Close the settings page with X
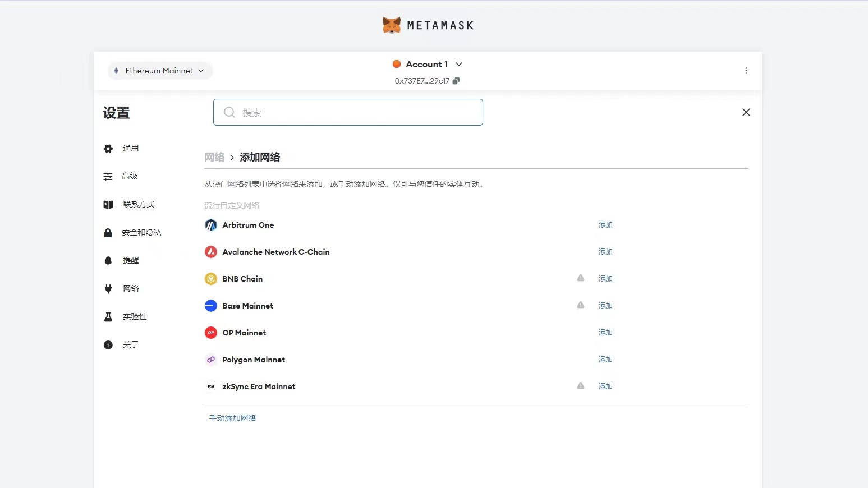The height and width of the screenshot is (488, 868). pyautogui.click(x=746, y=112)
